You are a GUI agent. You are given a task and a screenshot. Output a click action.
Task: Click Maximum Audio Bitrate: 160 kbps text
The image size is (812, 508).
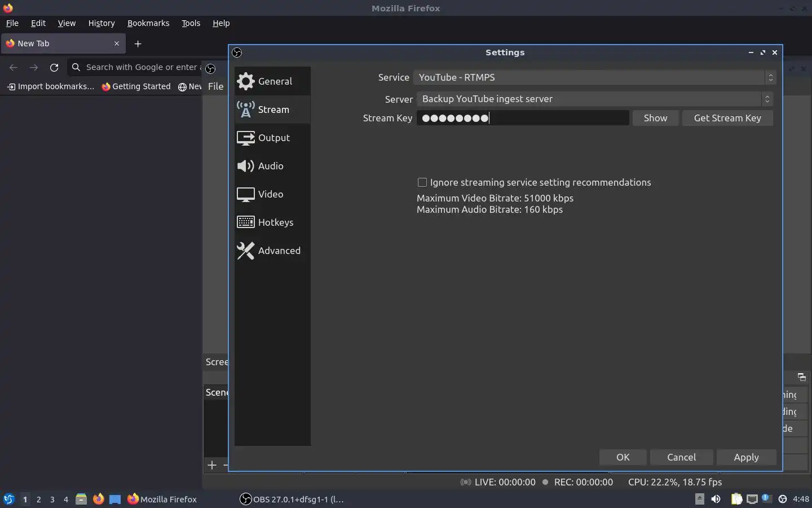[x=489, y=209]
